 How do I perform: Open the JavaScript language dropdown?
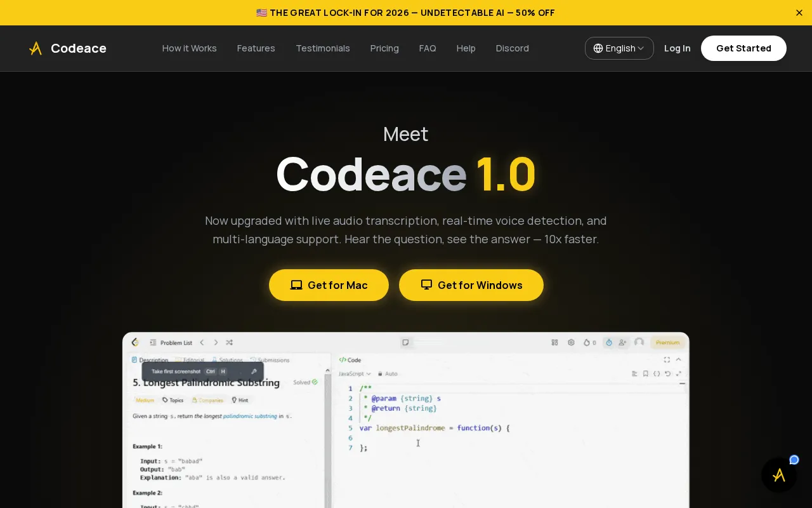[x=355, y=374]
